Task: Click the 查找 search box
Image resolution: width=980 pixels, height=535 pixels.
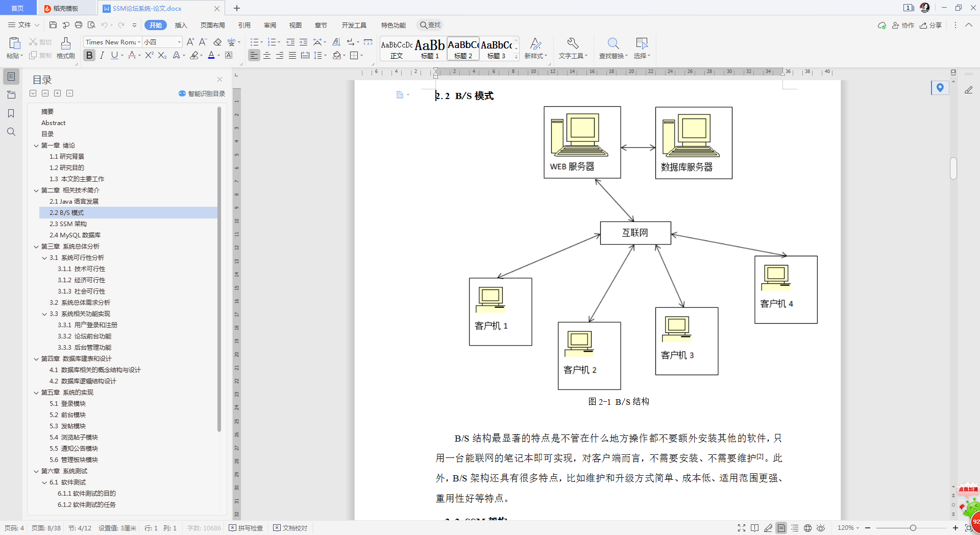Action: tap(430, 25)
